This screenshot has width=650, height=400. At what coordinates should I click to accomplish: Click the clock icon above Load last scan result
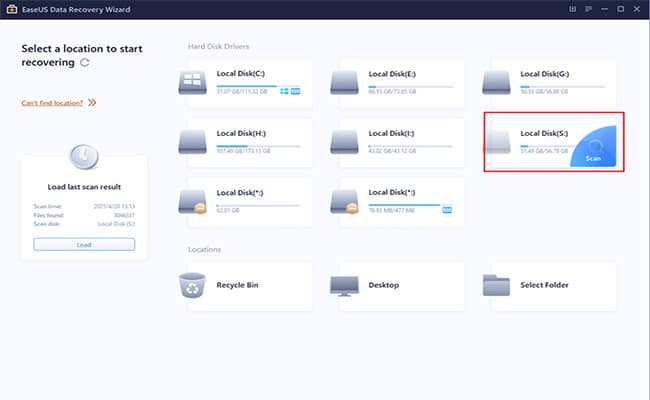pyautogui.click(x=84, y=157)
